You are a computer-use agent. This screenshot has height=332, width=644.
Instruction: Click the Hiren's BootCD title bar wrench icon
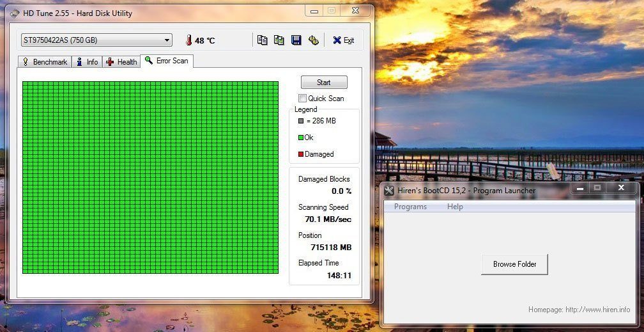[389, 191]
